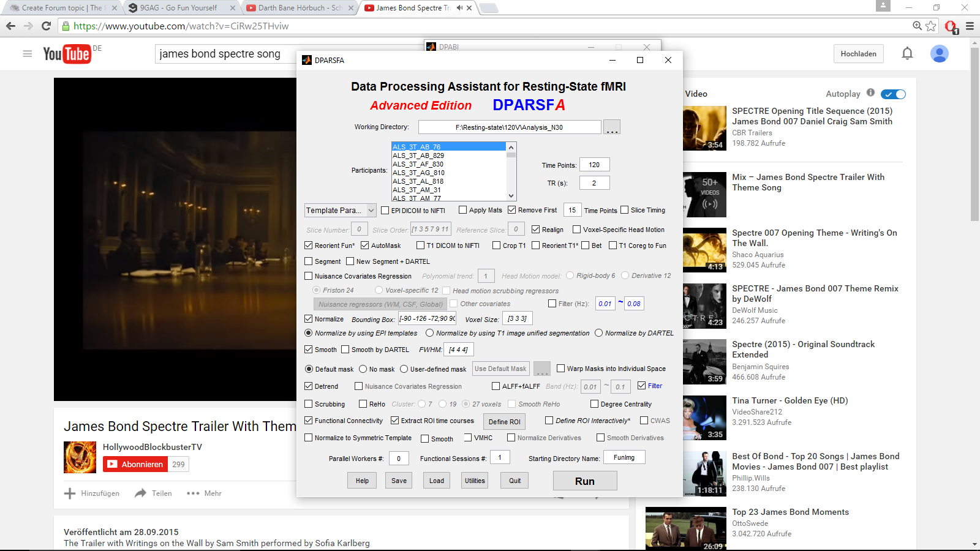This screenshot has width=980, height=551.
Task: Click the participants list scrollbar thumb
Action: coord(511,155)
